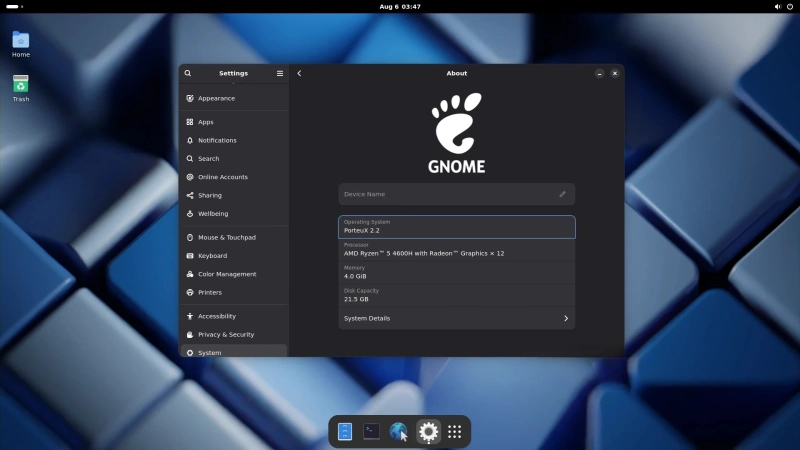Click the Accessibility icon in the sidebar
The image size is (800, 450).
[x=190, y=316]
